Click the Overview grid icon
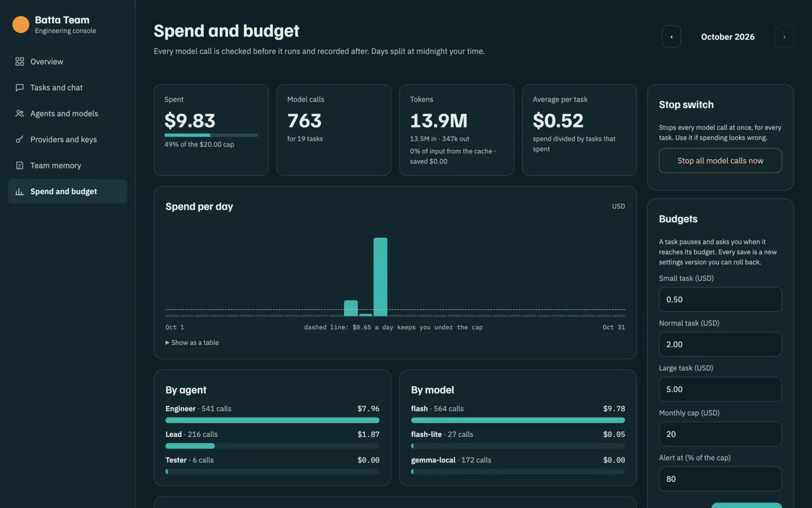The width and height of the screenshot is (812, 508). (20, 61)
